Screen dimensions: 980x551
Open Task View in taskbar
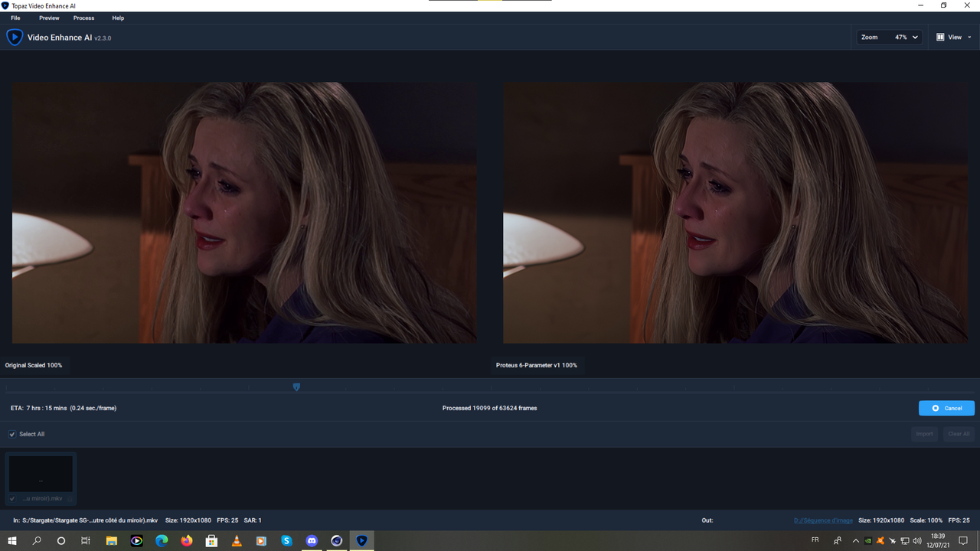pyautogui.click(x=86, y=541)
